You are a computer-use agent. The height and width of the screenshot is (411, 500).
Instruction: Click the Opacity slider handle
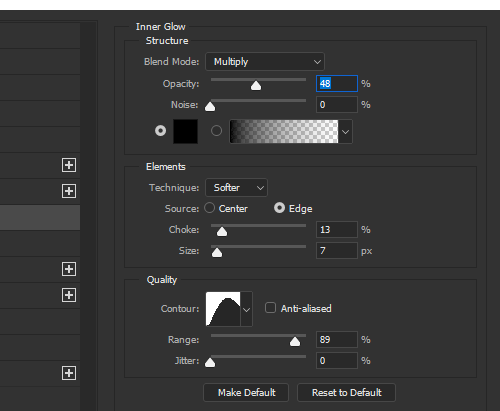pos(256,86)
